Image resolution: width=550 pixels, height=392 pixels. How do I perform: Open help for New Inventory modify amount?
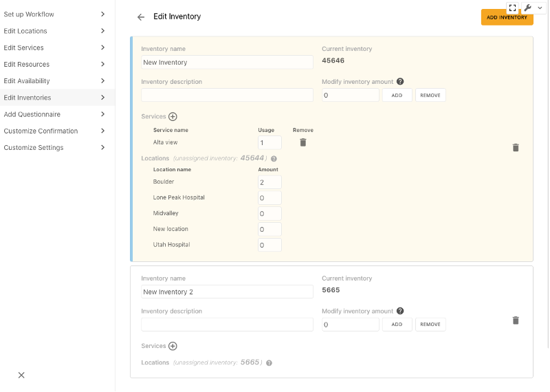click(x=400, y=81)
